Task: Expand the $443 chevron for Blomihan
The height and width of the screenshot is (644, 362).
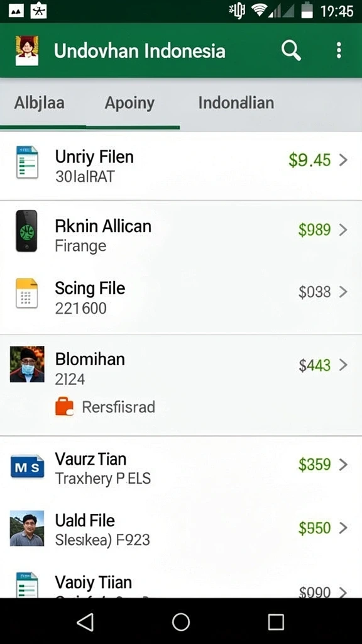Action: (x=344, y=365)
